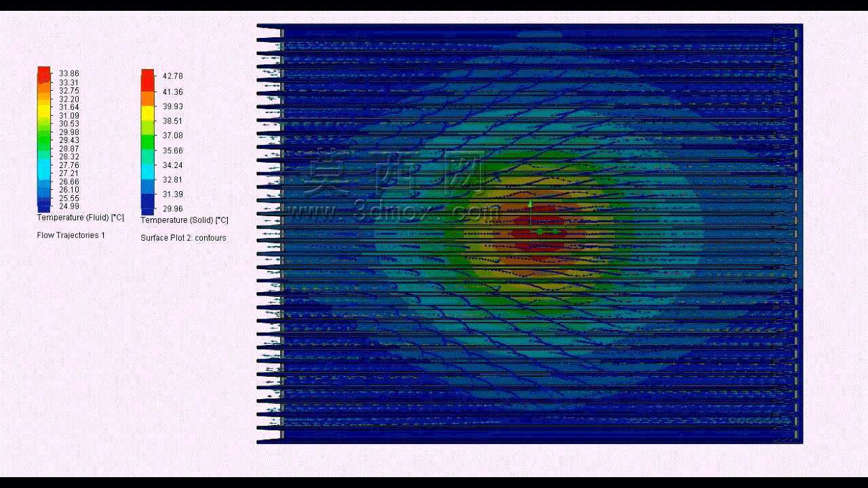Select solid legend value 32.81

pyautogui.click(x=173, y=180)
